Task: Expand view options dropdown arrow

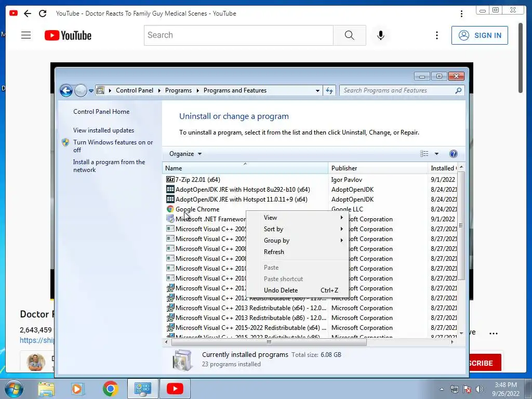Action: 436,154
